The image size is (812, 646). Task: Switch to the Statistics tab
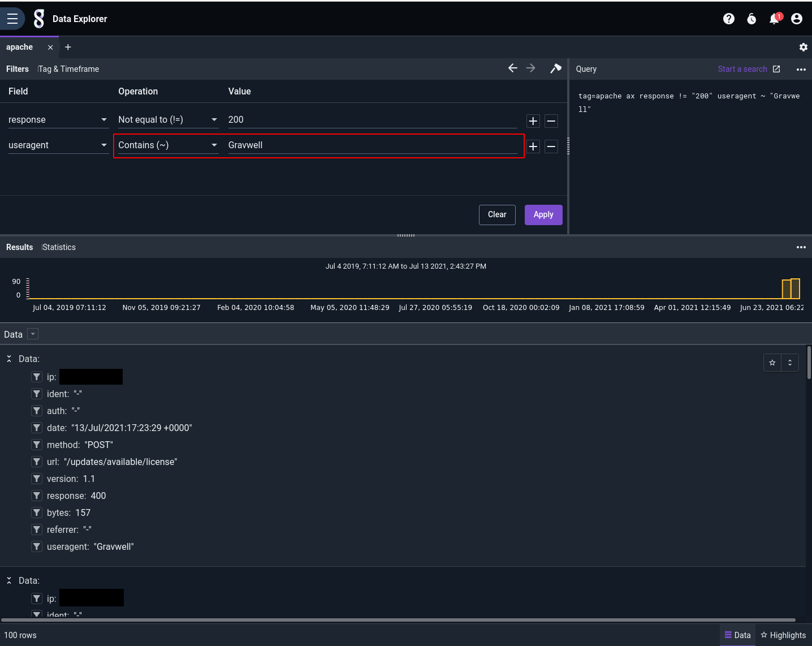(x=59, y=247)
